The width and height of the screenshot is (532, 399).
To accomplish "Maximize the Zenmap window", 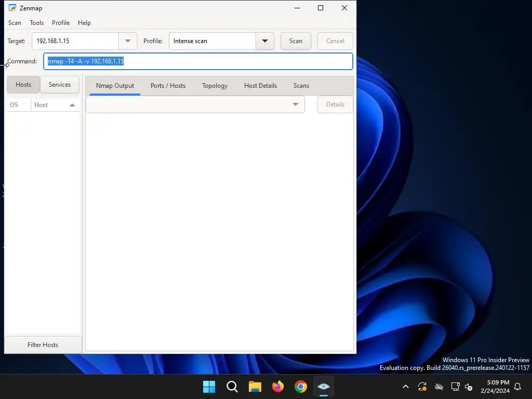I will [320, 8].
